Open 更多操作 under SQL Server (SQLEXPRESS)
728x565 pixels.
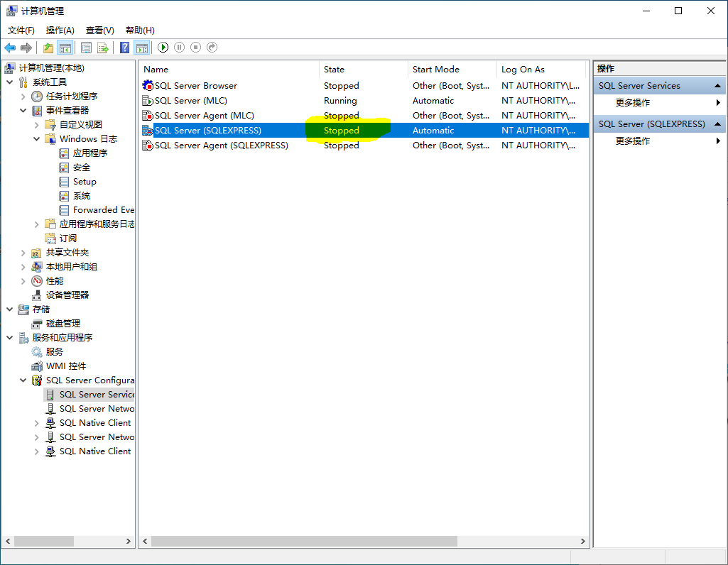pyautogui.click(x=632, y=141)
